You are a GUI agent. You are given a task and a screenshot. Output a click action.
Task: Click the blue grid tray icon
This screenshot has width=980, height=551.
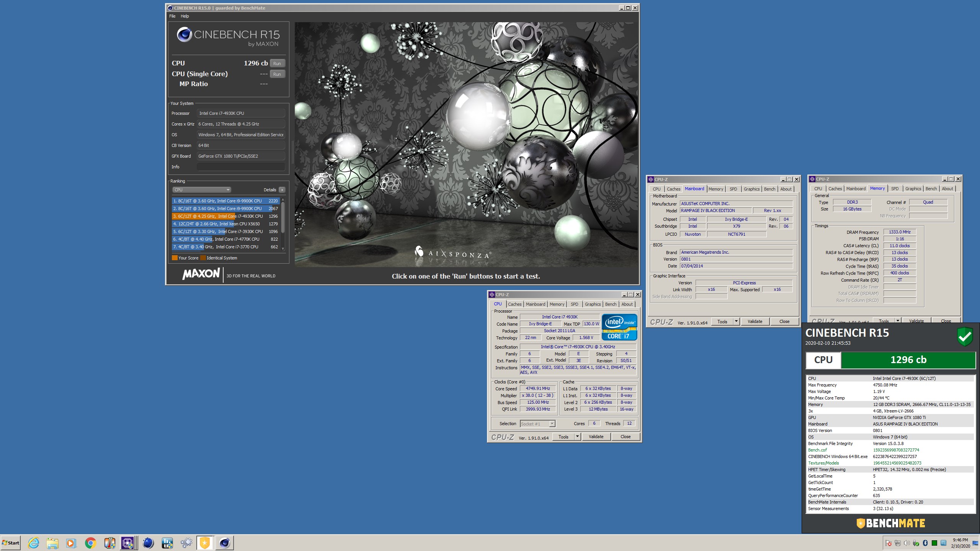(944, 543)
